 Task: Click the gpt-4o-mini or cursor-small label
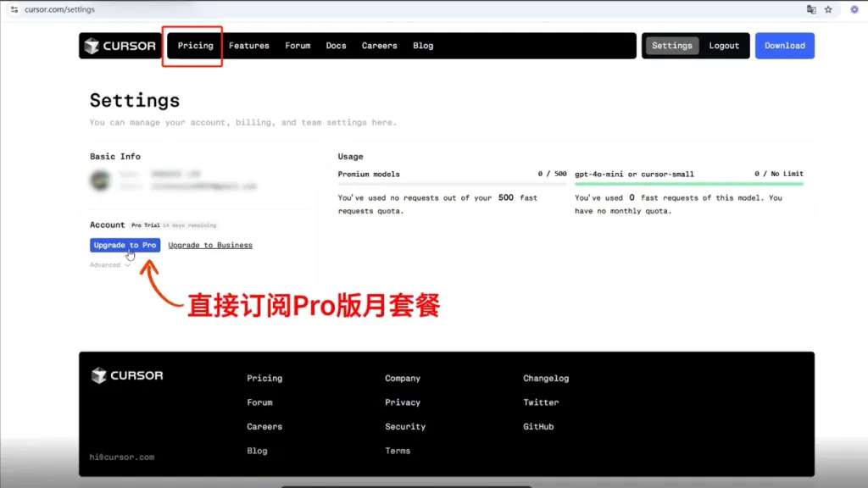(634, 175)
